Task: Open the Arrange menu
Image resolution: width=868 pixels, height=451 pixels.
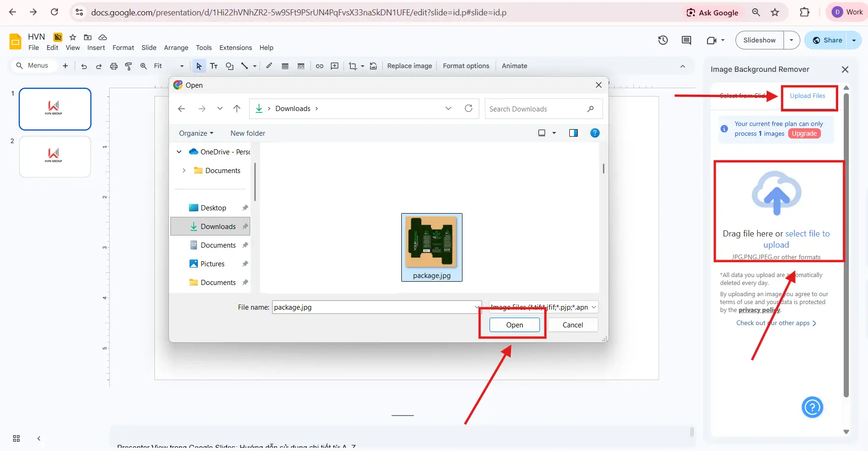Action: click(x=176, y=48)
